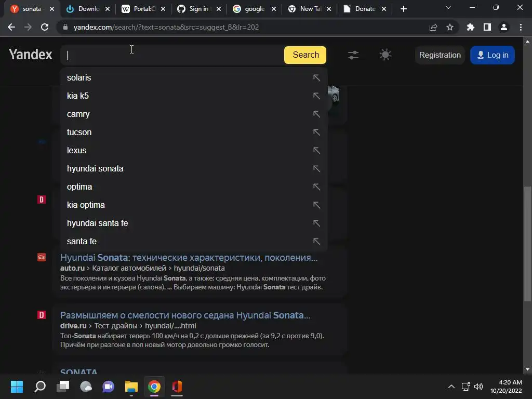The width and height of the screenshot is (532, 399).
Task: Switch to the Downlo tab
Action: click(x=88, y=9)
